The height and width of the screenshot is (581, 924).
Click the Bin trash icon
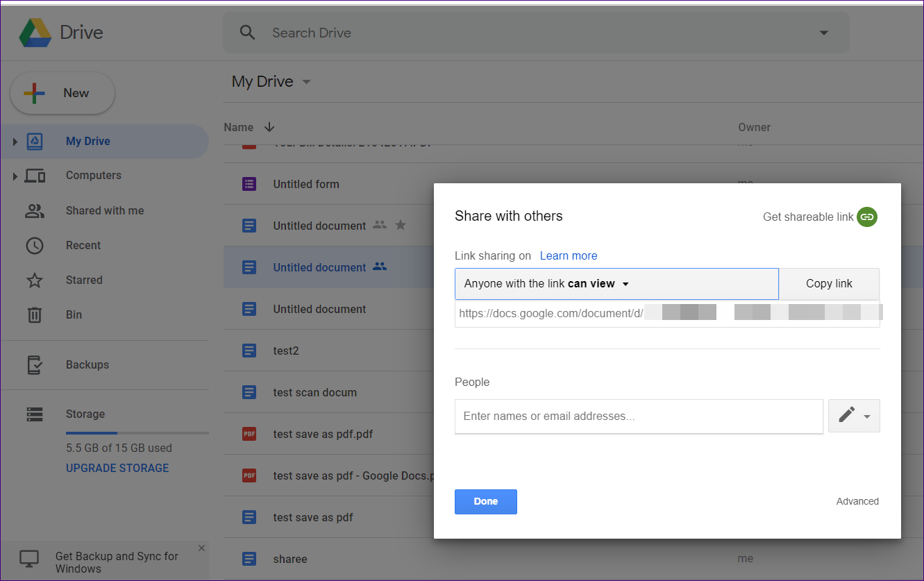[35, 315]
